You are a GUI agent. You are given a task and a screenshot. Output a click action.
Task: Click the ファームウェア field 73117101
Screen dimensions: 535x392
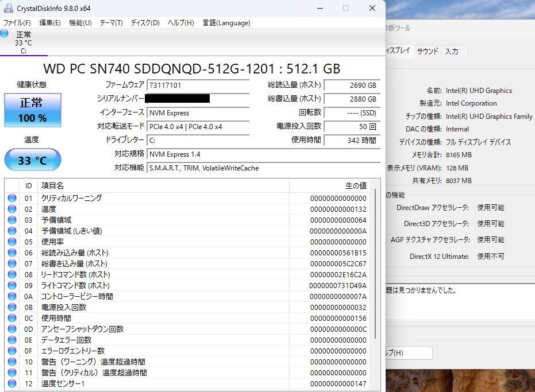[198, 85]
